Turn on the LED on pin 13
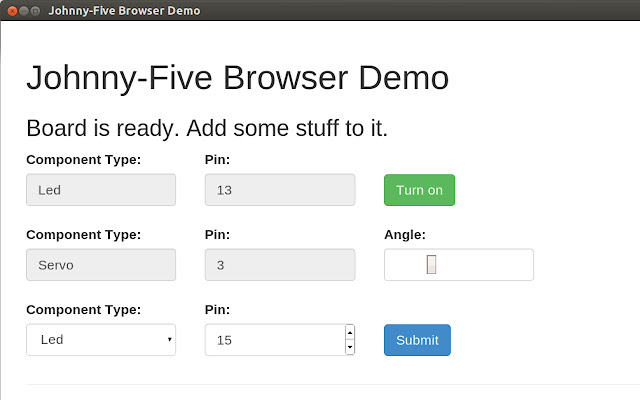This screenshot has height=400, width=640. (x=419, y=190)
